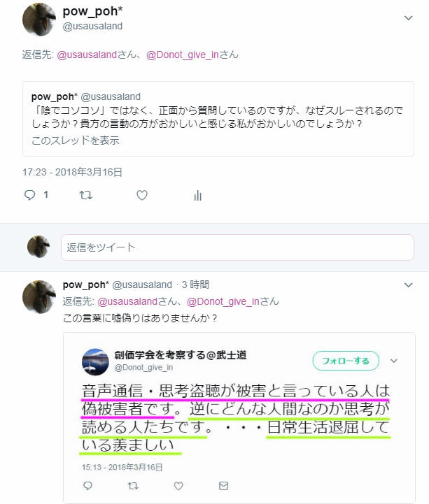Click the 15:13 - 2018年3月16日 embedded timestamp
This screenshot has width=429, height=504.
[122, 467]
